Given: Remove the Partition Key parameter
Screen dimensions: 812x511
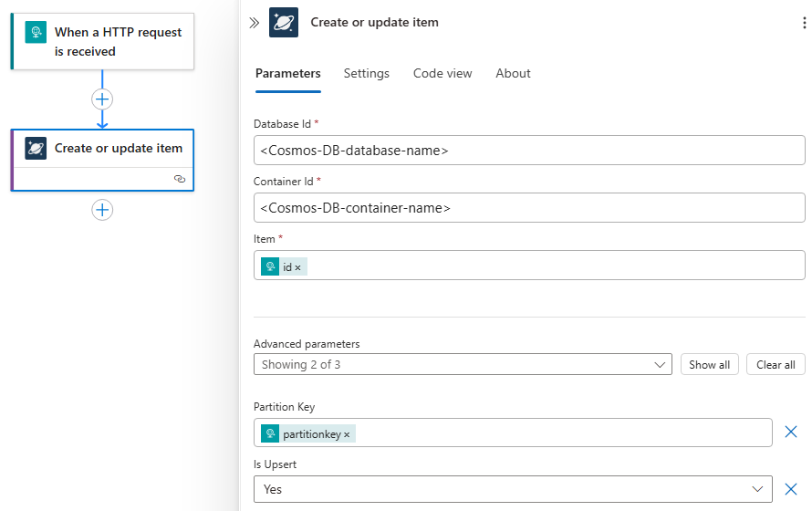Looking at the screenshot, I should pos(791,432).
